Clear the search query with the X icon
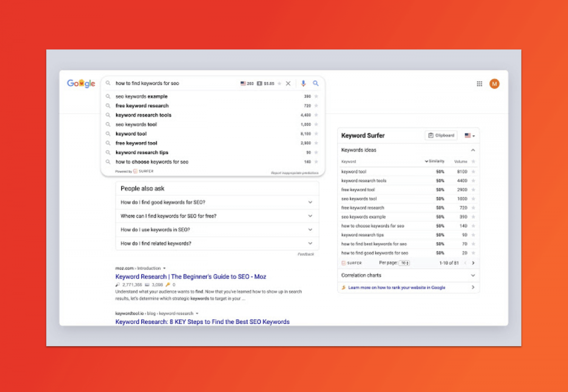Screen dimensions: 568x392 [x=289, y=83]
